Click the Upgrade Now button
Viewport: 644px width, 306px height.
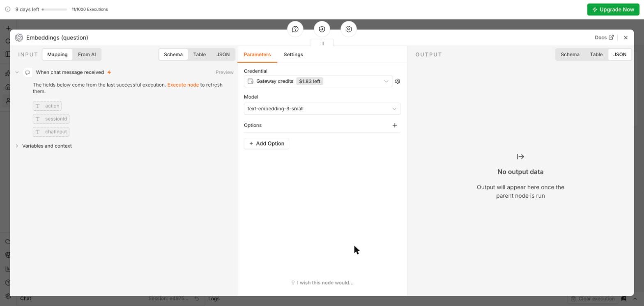[613, 9]
